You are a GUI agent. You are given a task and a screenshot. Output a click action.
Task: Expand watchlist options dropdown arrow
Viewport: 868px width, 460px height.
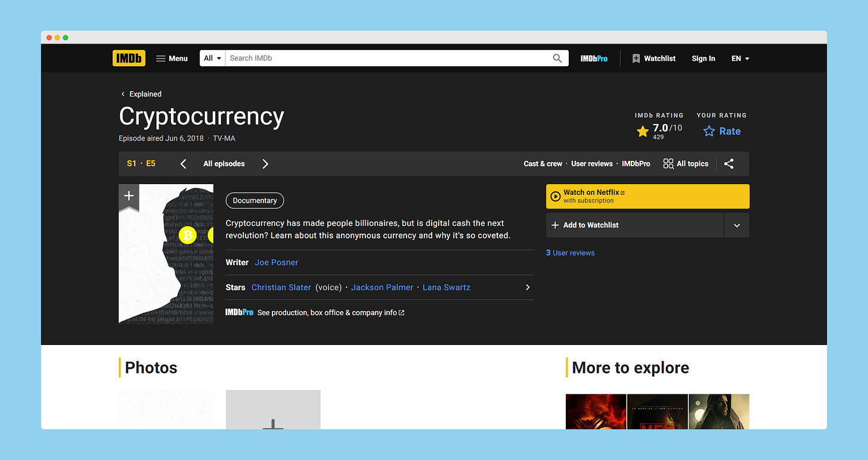coord(737,225)
